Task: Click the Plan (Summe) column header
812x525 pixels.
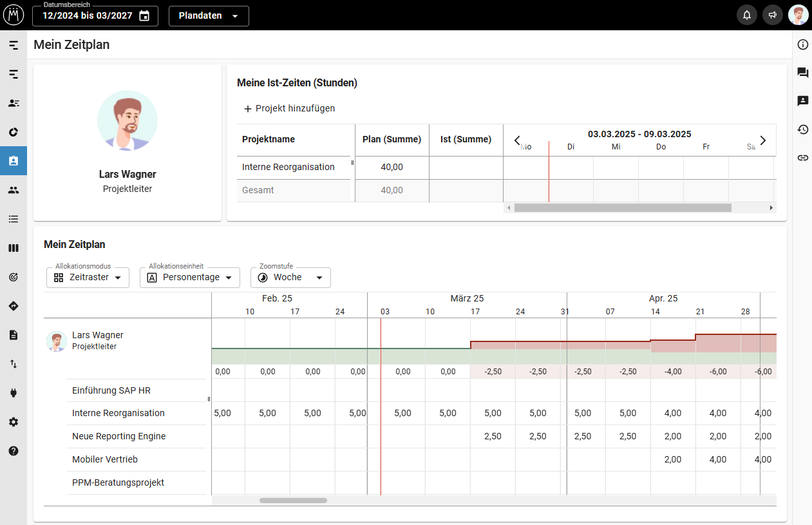Action: [x=392, y=140]
